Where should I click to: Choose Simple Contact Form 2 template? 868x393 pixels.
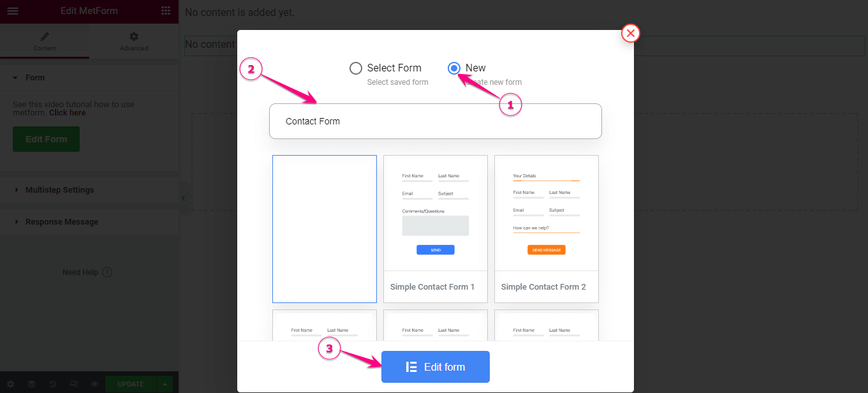[x=547, y=229]
